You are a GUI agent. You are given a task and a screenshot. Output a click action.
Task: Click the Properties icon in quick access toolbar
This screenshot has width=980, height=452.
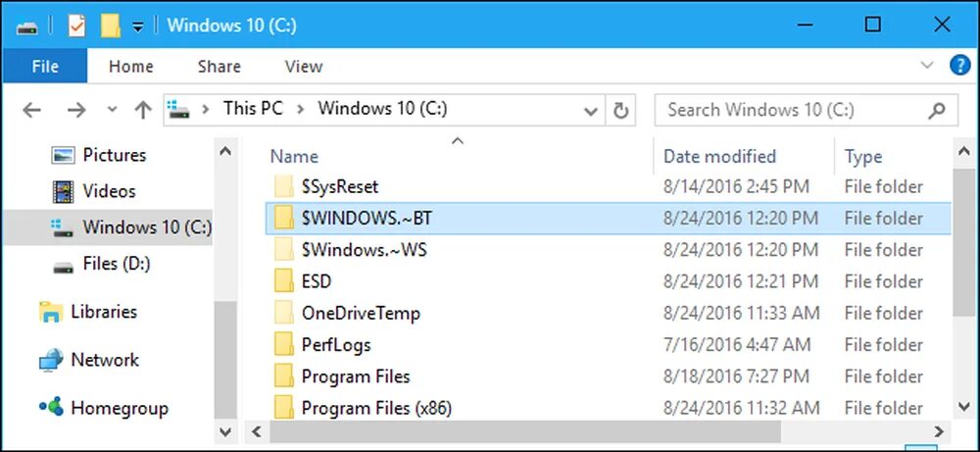(x=77, y=25)
